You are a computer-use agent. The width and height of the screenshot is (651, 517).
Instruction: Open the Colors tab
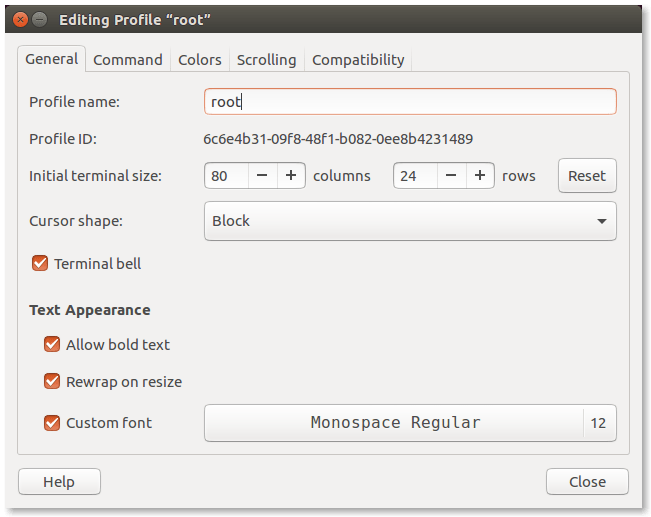[200, 60]
